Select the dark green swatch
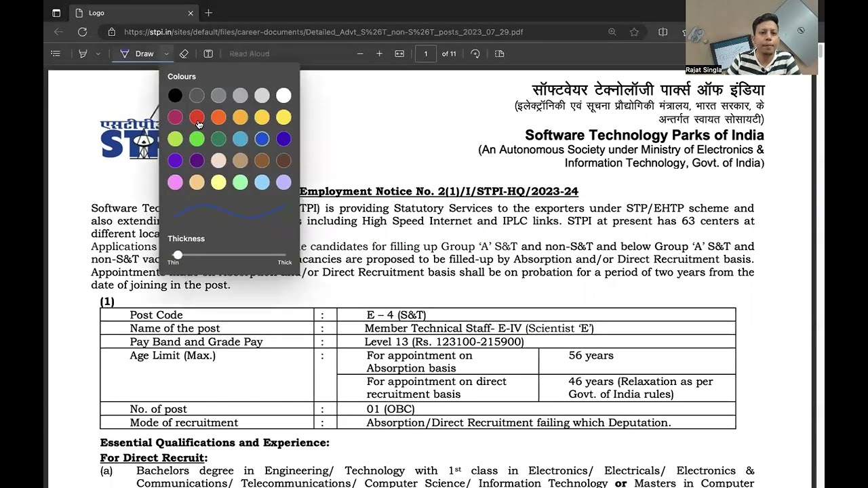868x488 pixels. 218,139
